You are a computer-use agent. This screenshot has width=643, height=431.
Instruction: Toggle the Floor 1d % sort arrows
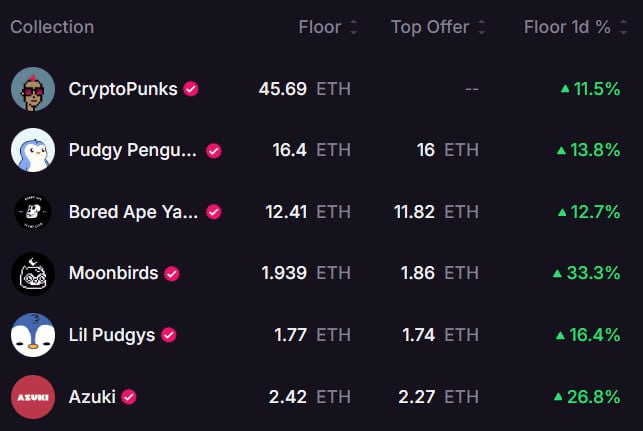pyautogui.click(x=623, y=27)
